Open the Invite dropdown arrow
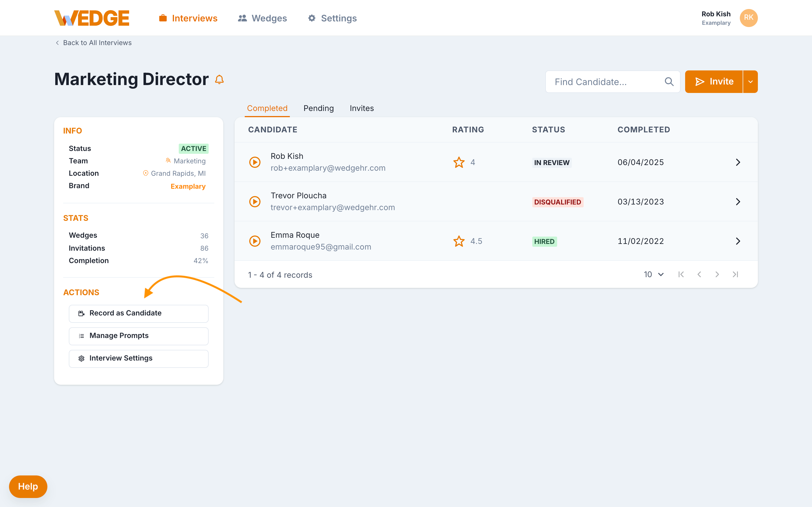This screenshot has height=507, width=812. tap(750, 81)
